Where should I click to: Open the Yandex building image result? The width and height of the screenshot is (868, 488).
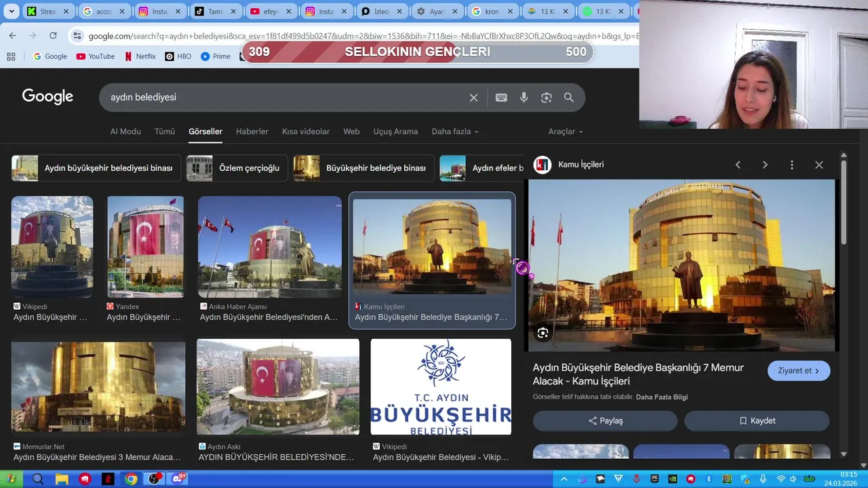(145, 247)
